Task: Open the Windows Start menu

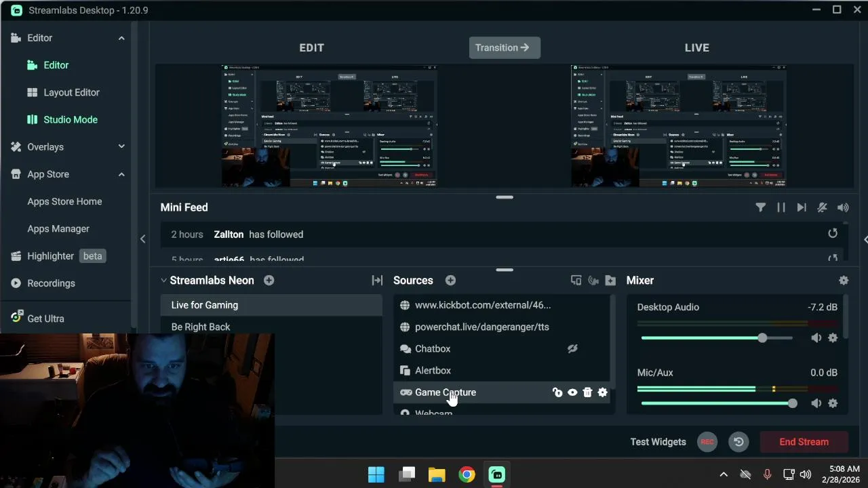Action: click(376, 474)
